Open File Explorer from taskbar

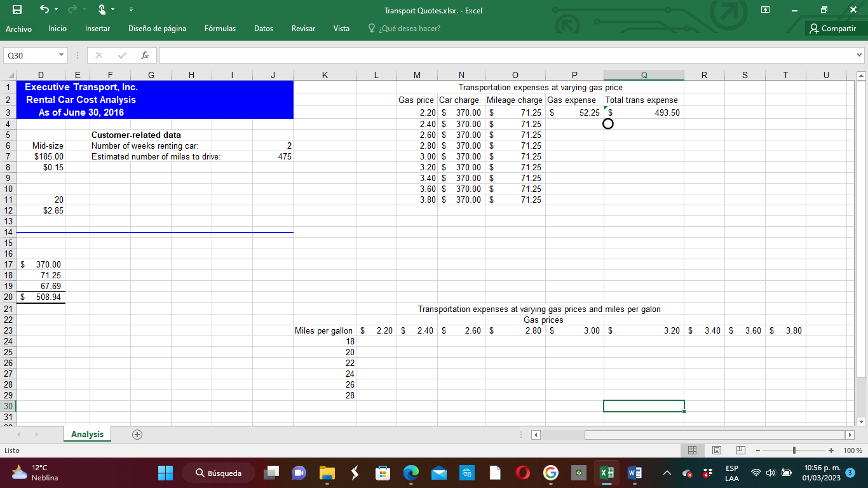[327, 473]
